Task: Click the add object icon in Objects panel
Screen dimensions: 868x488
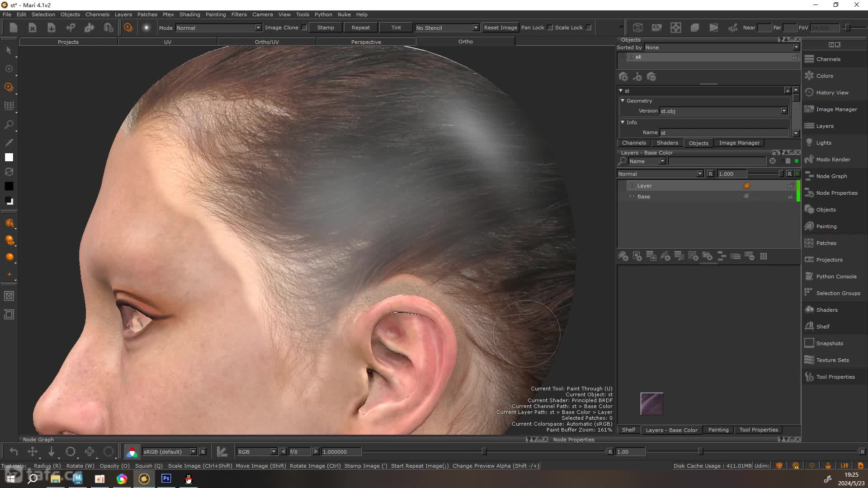Action: click(x=623, y=77)
